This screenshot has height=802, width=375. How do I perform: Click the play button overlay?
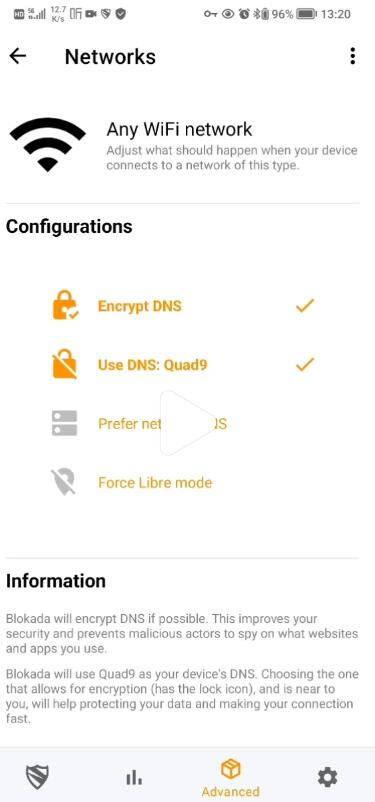pos(188,423)
